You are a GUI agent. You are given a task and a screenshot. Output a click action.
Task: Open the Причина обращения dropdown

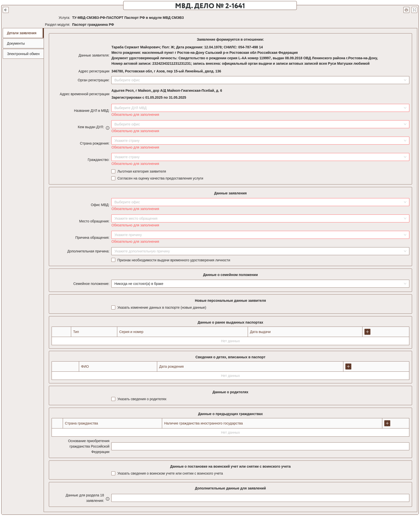coord(260,235)
